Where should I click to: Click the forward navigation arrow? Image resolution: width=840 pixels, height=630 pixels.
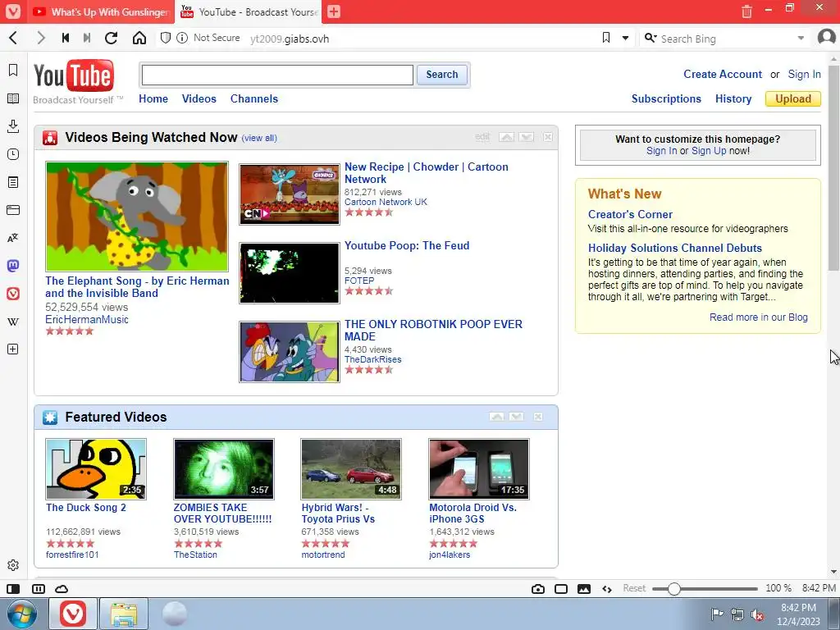click(x=41, y=38)
